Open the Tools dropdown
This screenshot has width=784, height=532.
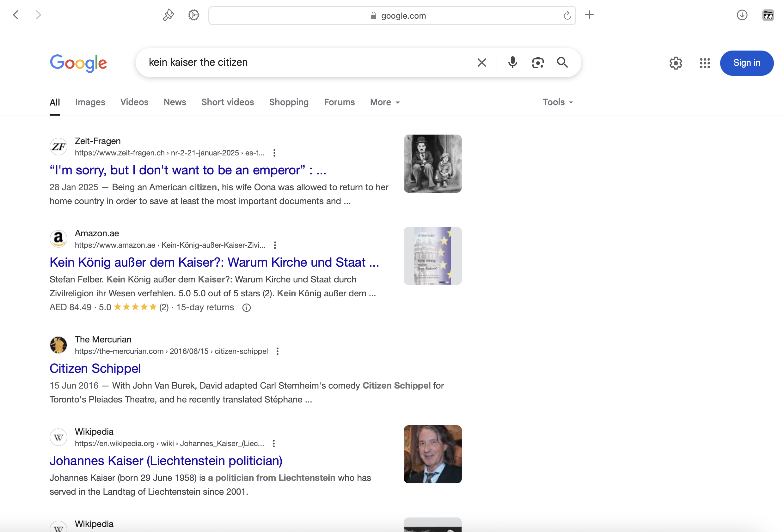coord(557,102)
